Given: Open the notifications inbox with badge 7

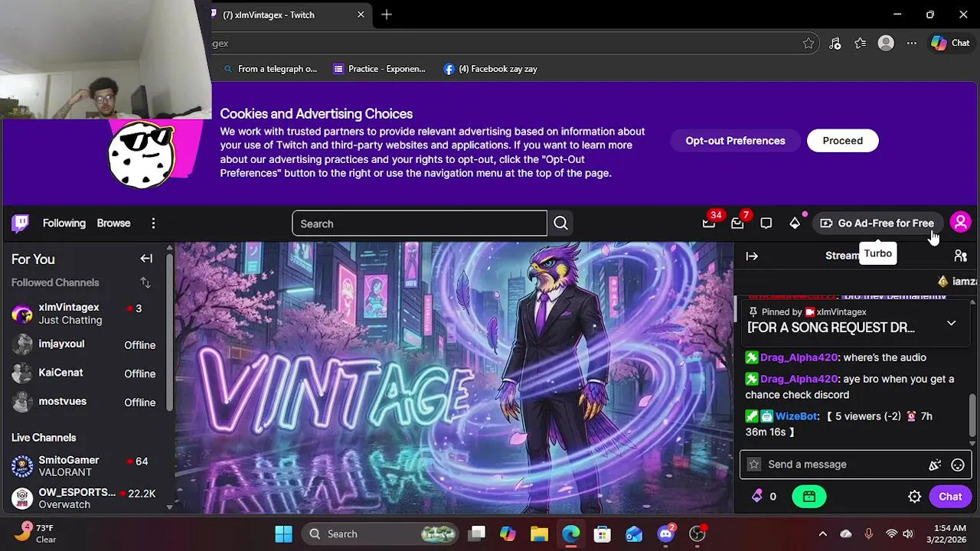Looking at the screenshot, I should point(737,223).
